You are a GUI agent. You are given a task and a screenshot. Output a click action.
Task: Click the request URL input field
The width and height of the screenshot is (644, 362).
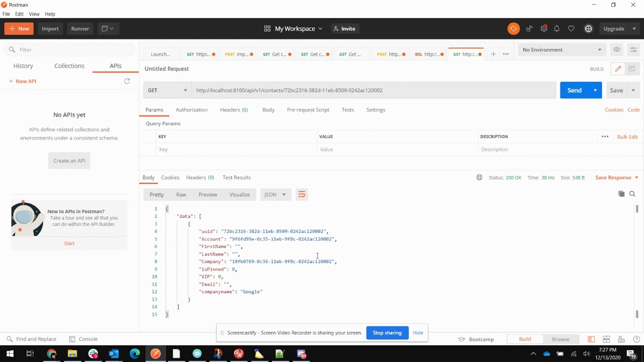374,90
